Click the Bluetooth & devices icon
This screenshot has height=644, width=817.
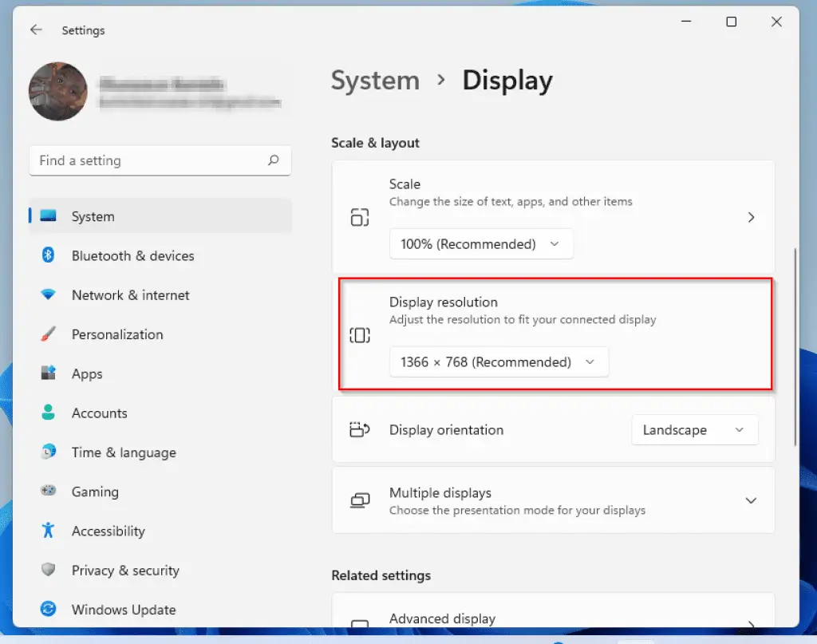tap(49, 255)
